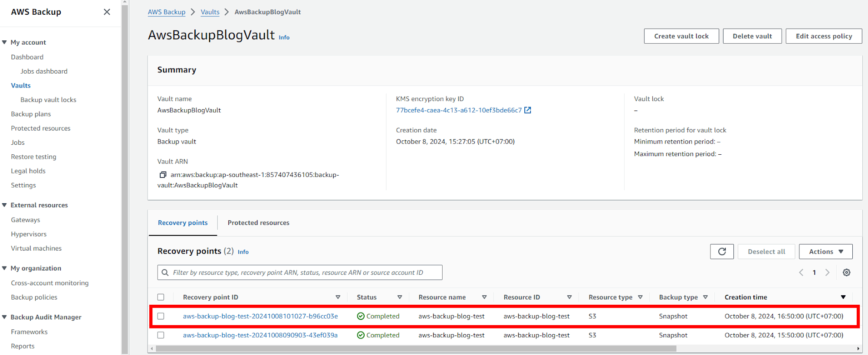This screenshot has width=868, height=355.
Task: Open recovery point ending 43ef039a
Action: (260, 335)
